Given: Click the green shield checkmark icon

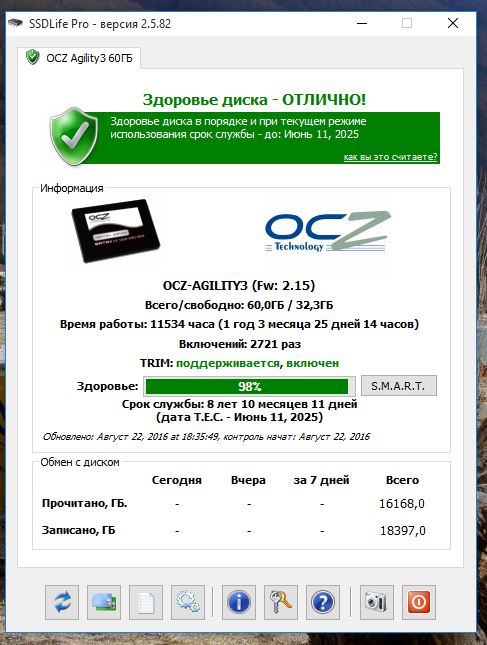Looking at the screenshot, I should point(74,137).
